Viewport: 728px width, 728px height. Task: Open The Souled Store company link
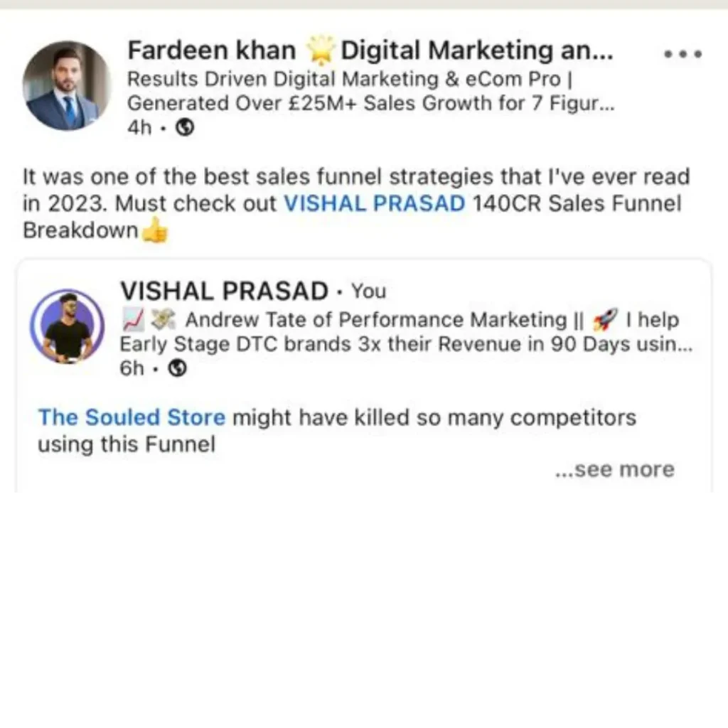(132, 417)
